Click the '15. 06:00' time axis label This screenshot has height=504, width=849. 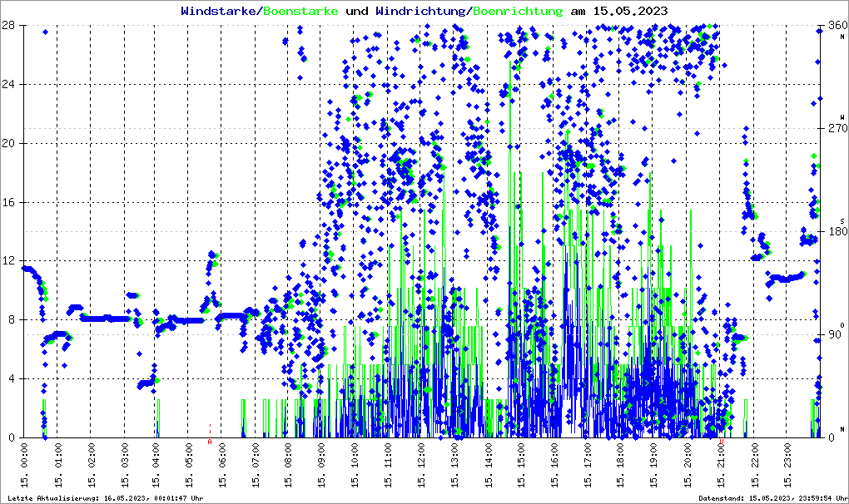coord(222,465)
